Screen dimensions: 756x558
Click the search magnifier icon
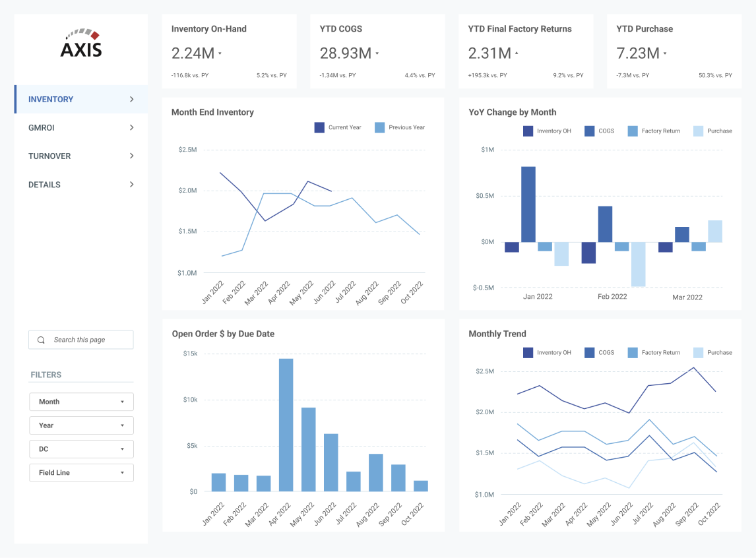41,340
